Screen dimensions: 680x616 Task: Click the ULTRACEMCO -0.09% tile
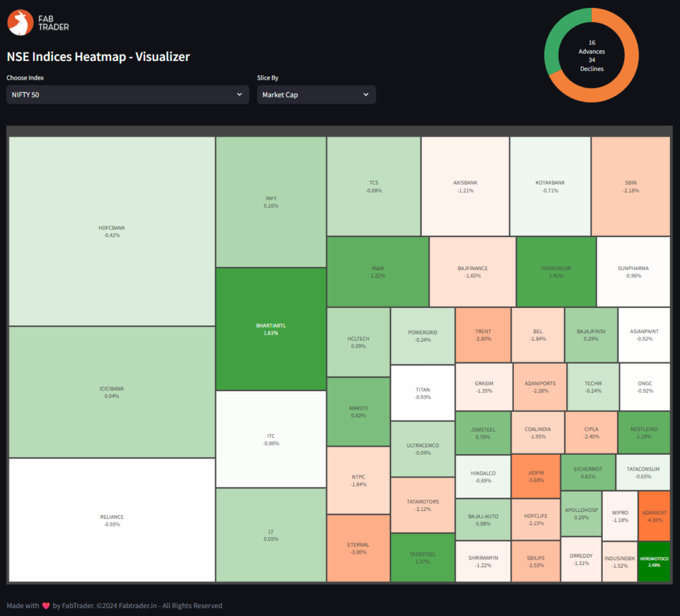423,449
